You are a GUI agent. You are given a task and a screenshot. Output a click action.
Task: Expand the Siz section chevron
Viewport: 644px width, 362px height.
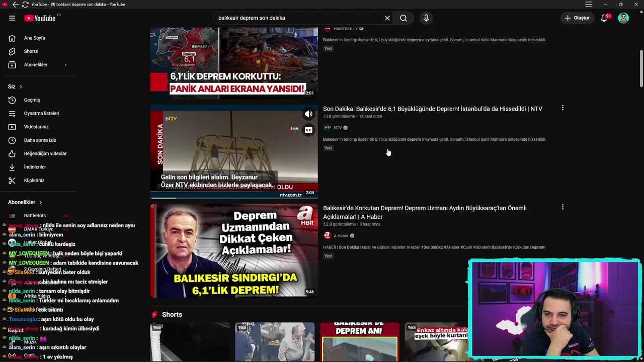pyautogui.click(x=21, y=86)
